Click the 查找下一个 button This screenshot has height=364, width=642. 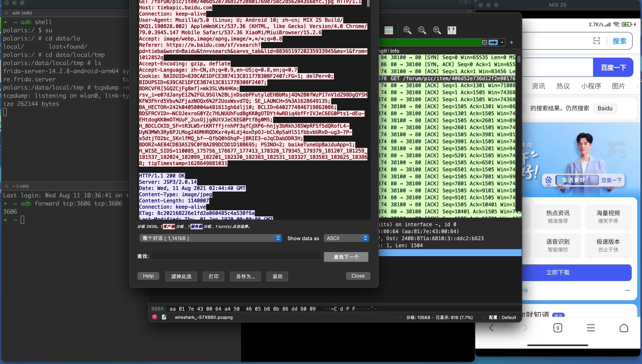pos(346,257)
